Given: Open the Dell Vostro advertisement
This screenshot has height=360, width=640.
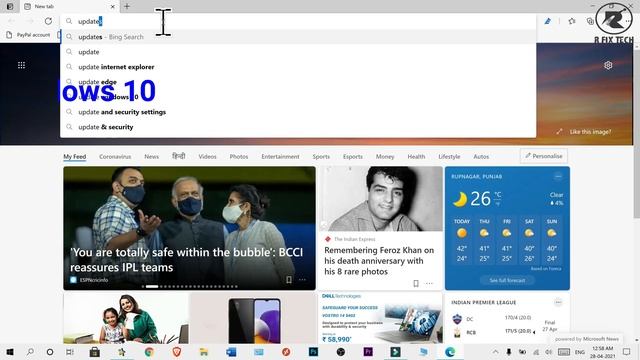Looking at the screenshot, I should [x=380, y=318].
